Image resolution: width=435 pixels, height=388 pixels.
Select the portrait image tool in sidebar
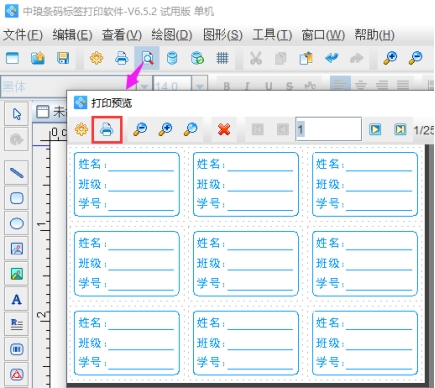pos(16,249)
